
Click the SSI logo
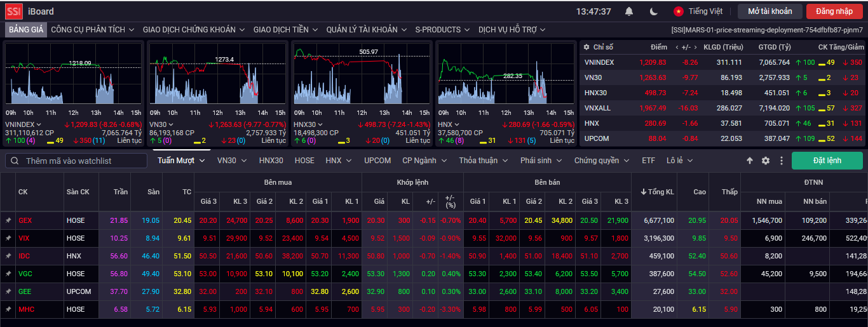(x=14, y=11)
